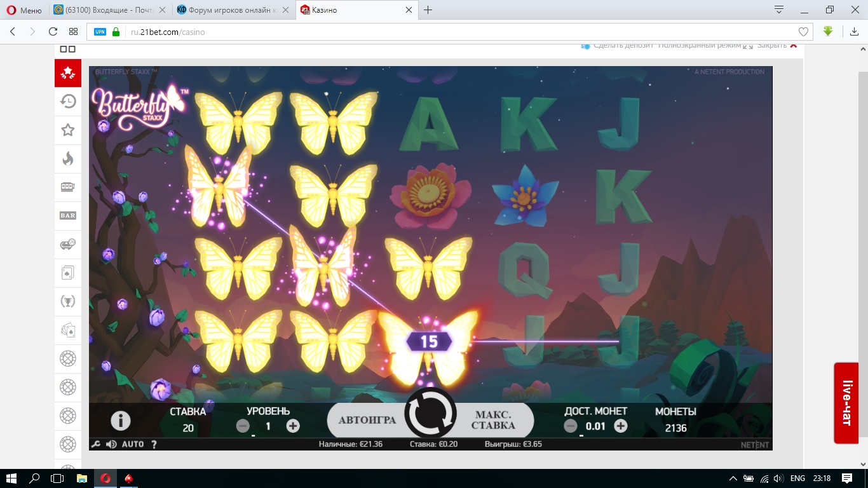
Task: Open favorites star outline sidebar icon
Action: (68, 130)
